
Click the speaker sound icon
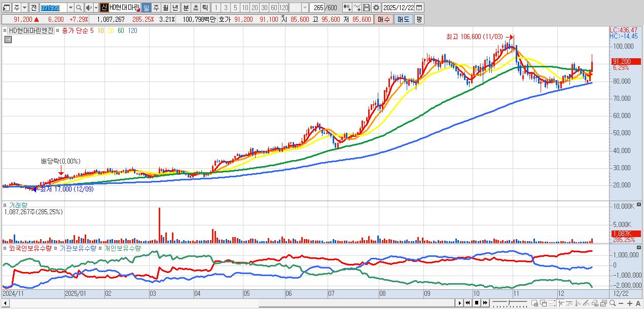tap(89, 8)
